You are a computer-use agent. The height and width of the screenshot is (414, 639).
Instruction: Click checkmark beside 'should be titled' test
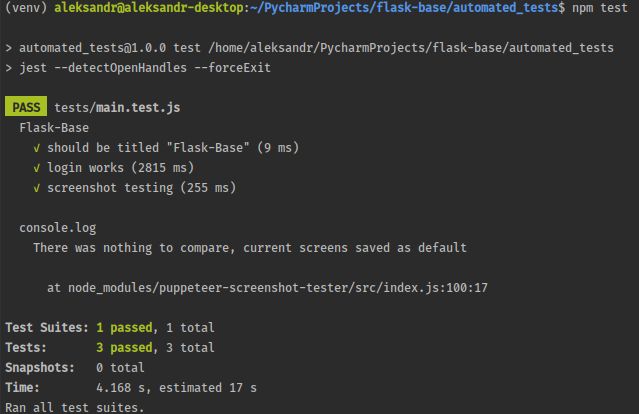[37, 148]
